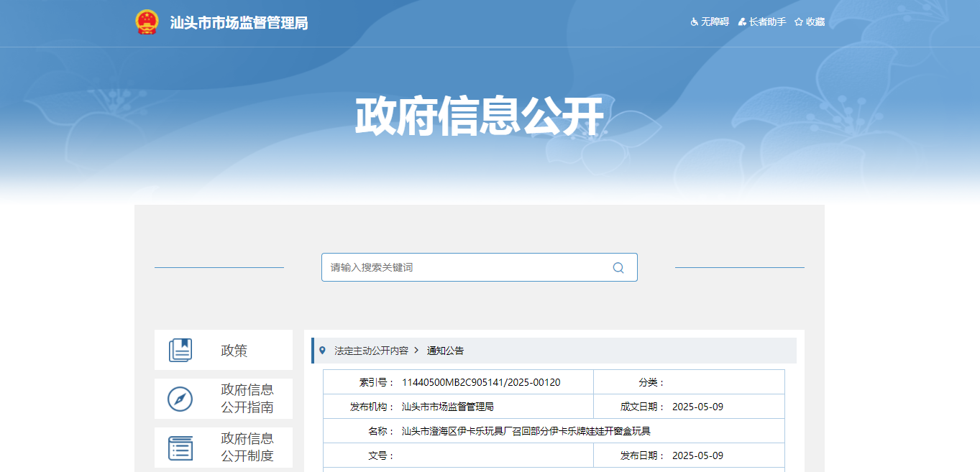Open the 无障碍 accessibility mode
Screen dimensions: 980x472
pos(710,22)
